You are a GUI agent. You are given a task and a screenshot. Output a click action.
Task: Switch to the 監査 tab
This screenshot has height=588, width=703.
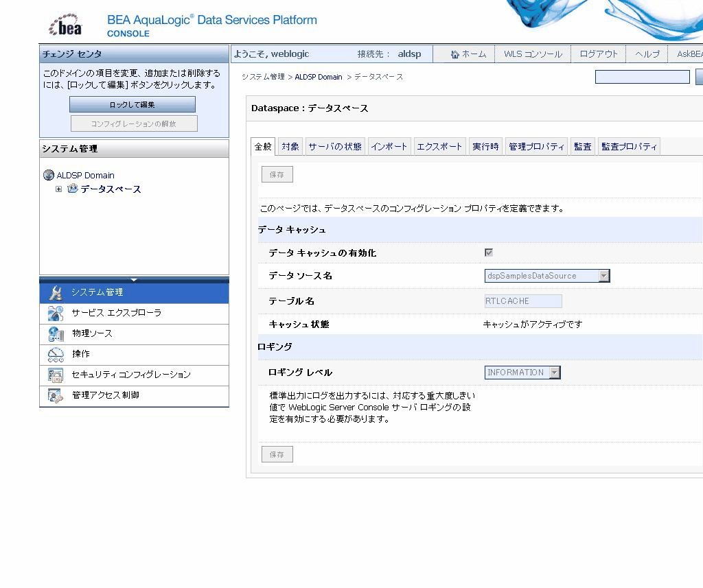pyautogui.click(x=582, y=147)
